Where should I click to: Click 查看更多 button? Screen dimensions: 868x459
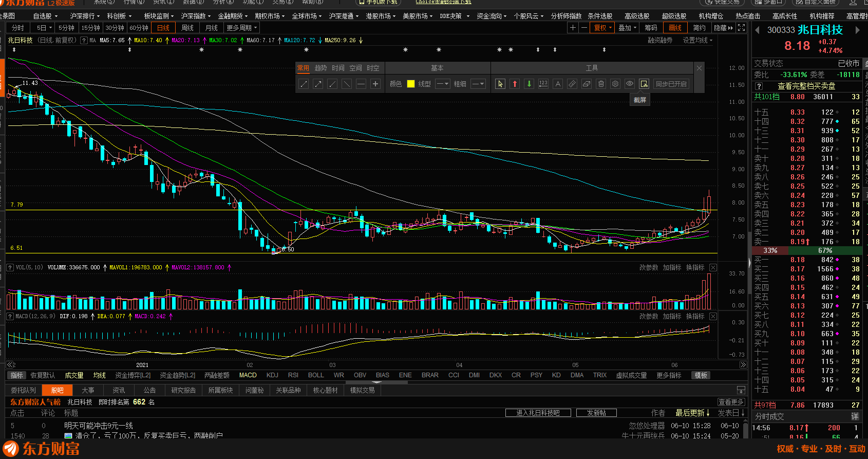pos(731,402)
